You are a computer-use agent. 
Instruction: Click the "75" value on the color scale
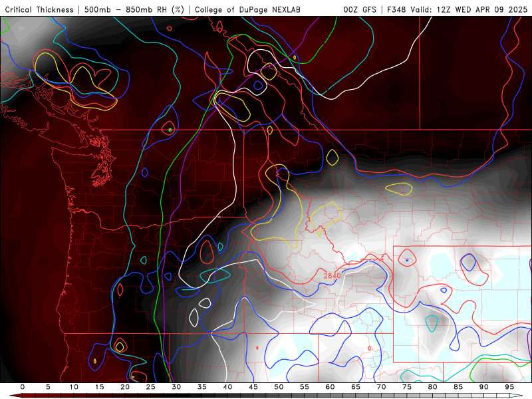pos(407,387)
